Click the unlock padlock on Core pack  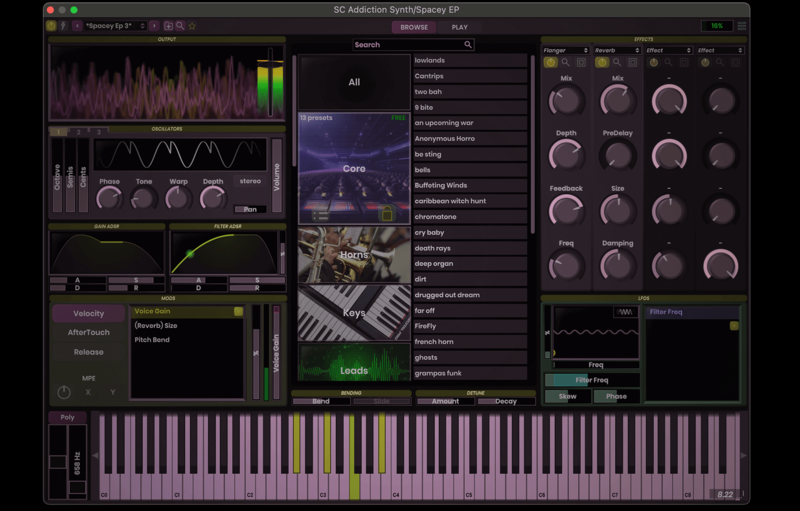click(387, 214)
